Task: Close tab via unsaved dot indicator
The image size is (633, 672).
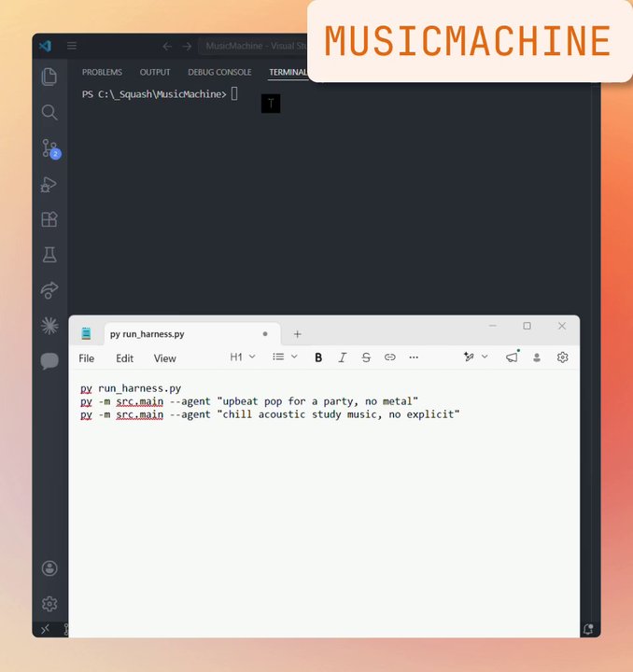Action: coord(265,334)
